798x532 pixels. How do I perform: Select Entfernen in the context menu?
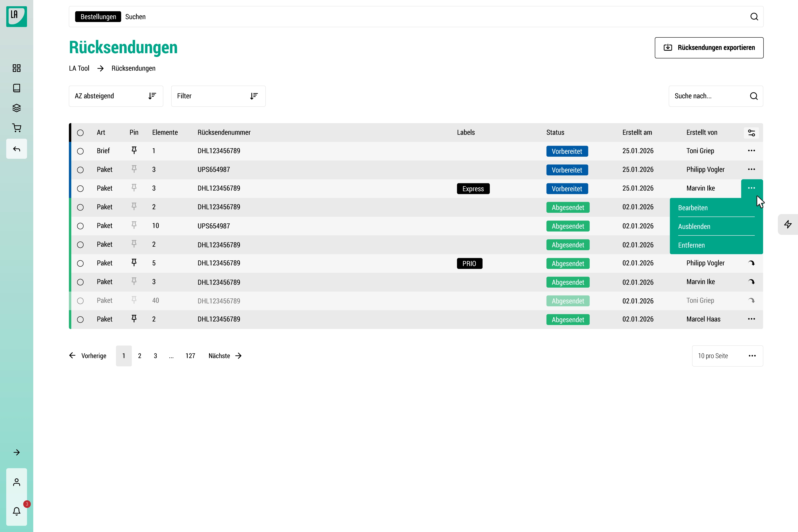691,245
